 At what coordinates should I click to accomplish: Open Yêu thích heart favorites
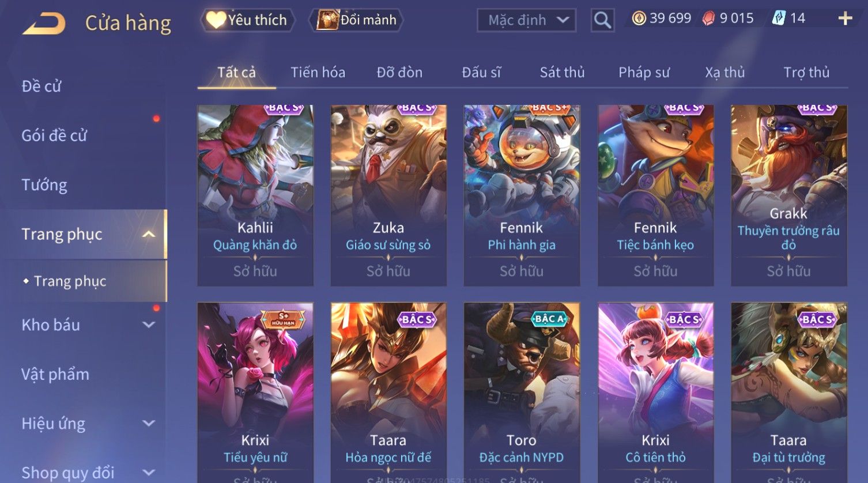click(248, 20)
